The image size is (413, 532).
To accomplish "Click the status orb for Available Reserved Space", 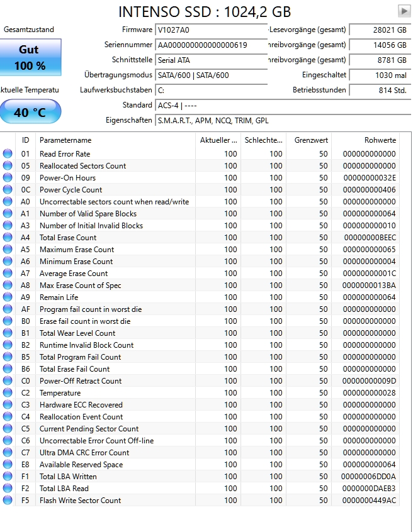I will (x=8, y=465).
